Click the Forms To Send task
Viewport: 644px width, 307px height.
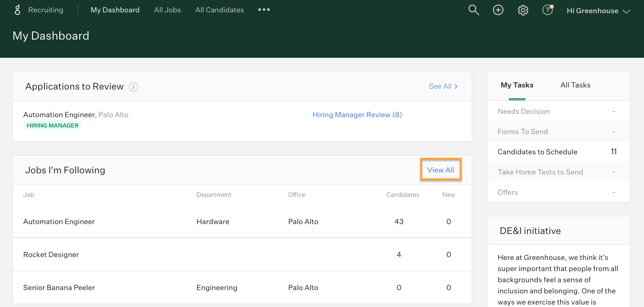558,132
